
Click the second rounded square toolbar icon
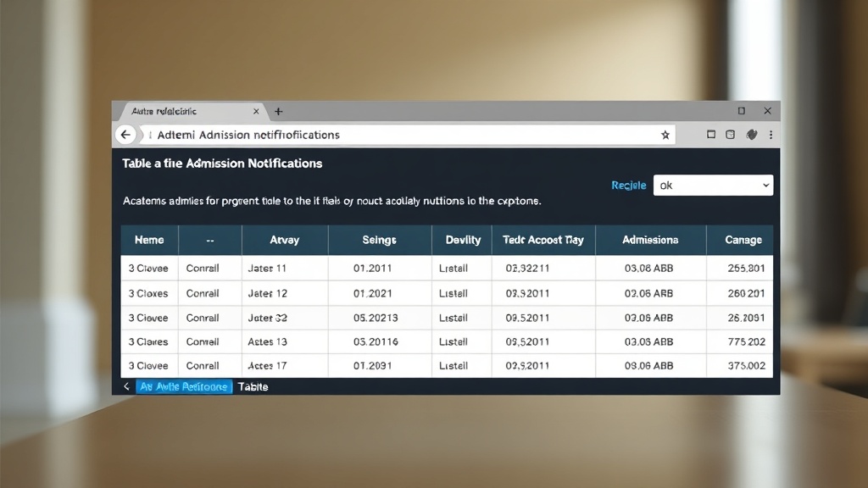click(730, 135)
